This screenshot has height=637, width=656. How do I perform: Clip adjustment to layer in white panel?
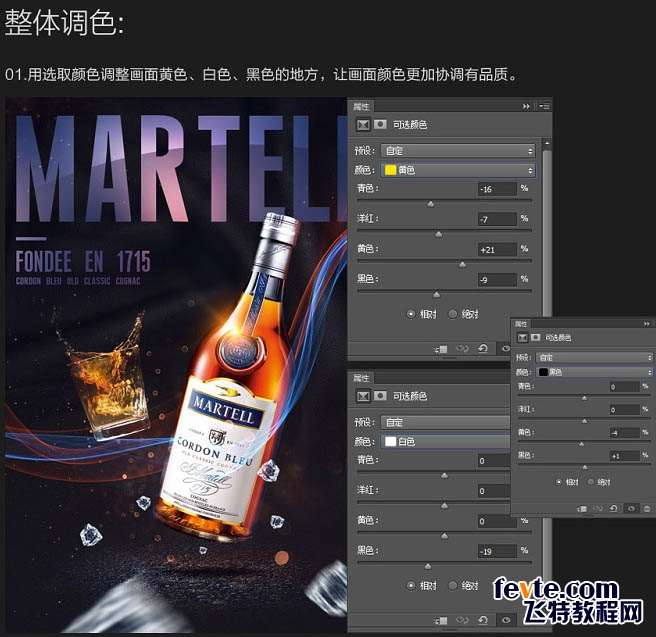coord(441,621)
